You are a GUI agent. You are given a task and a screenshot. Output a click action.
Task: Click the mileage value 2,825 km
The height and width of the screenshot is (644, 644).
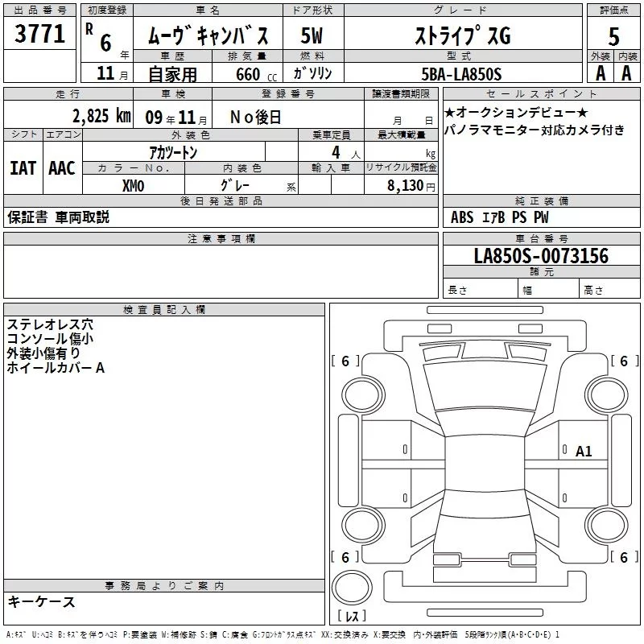coord(102,116)
